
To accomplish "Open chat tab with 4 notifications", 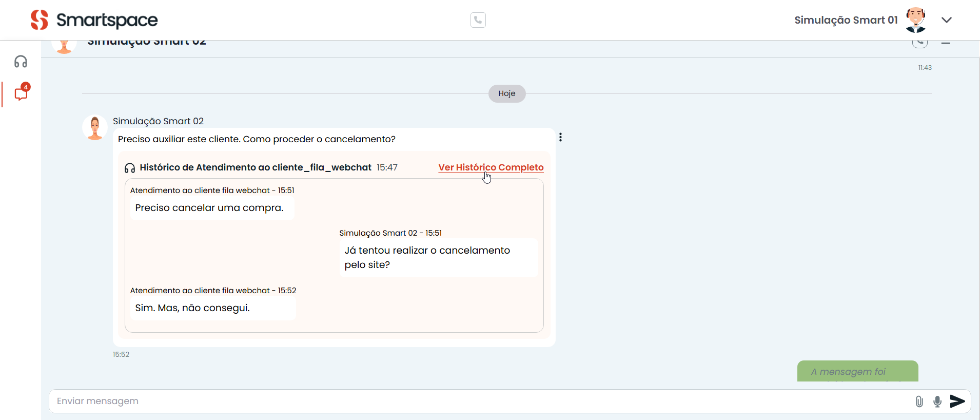I will 21,93.
